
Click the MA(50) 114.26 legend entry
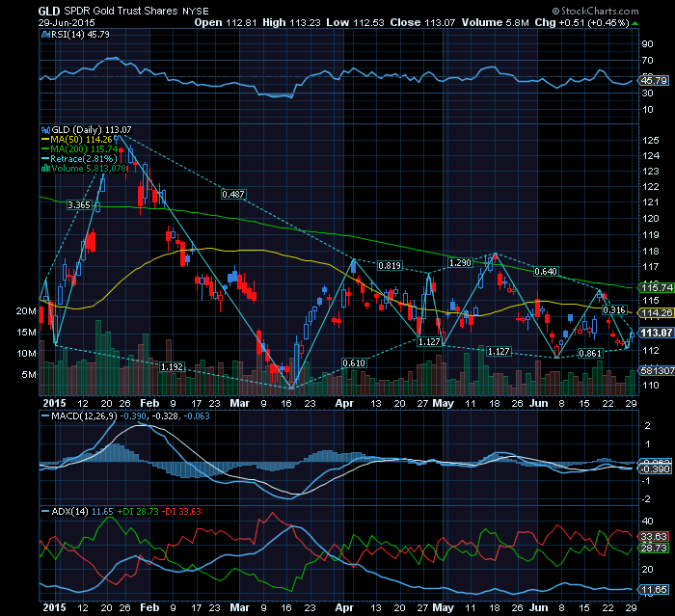tap(81, 140)
